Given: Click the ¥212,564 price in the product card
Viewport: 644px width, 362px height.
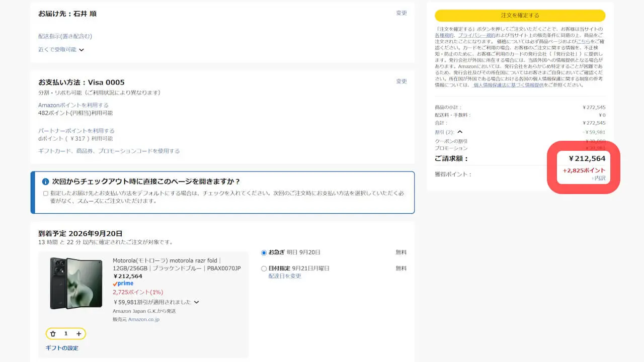Looking at the screenshot, I should pyautogui.click(x=128, y=276).
